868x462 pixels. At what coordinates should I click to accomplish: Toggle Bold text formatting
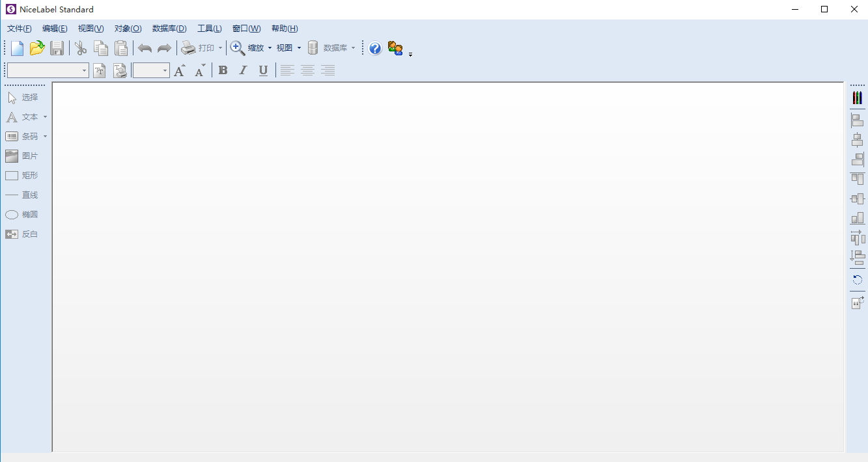click(x=223, y=70)
